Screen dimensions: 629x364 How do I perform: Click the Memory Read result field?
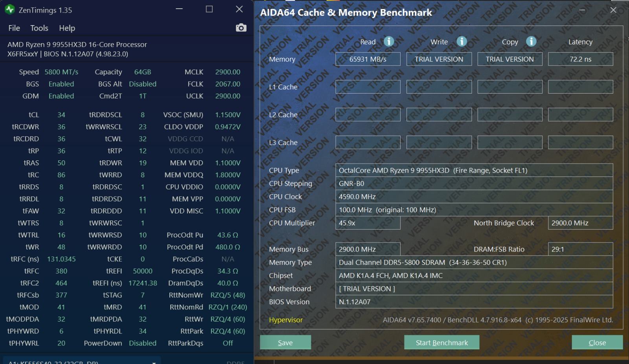[368, 59]
